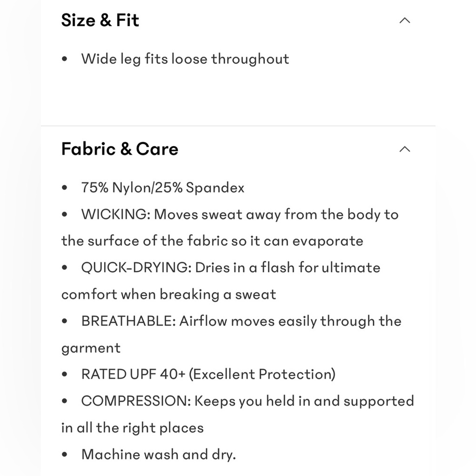
Task: Click the BREATHABLE feature line
Action: pos(231,334)
